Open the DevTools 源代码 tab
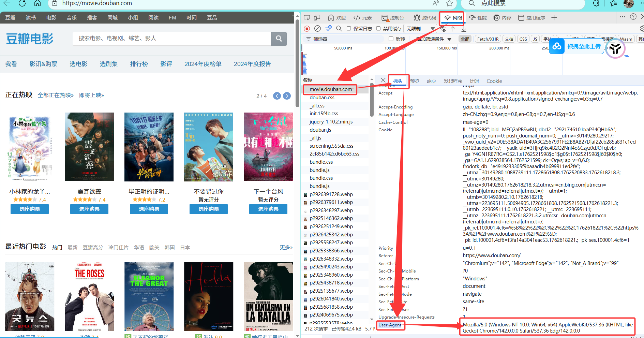The height and width of the screenshot is (338, 644). point(425,18)
